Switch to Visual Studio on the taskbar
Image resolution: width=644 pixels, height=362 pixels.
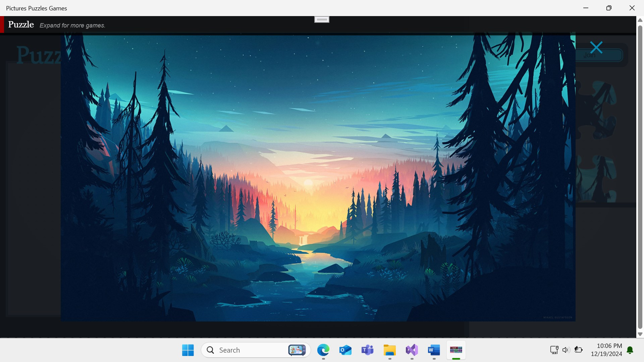pos(412,350)
